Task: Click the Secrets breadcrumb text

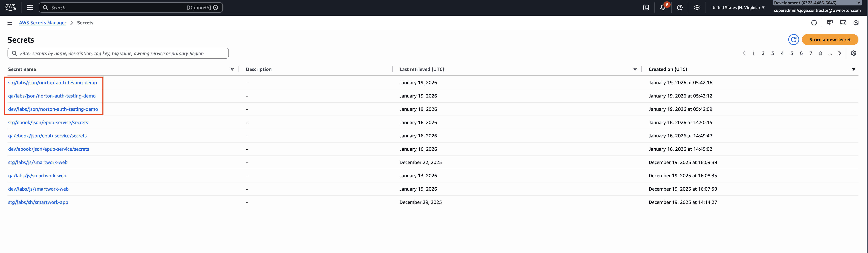Action: click(x=85, y=23)
